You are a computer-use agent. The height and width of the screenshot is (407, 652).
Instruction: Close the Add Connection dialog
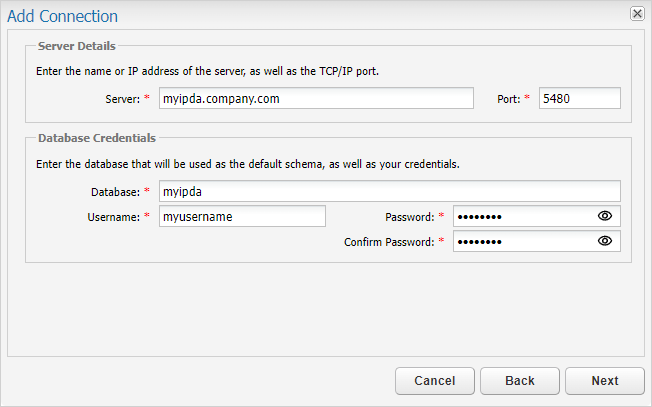click(636, 14)
